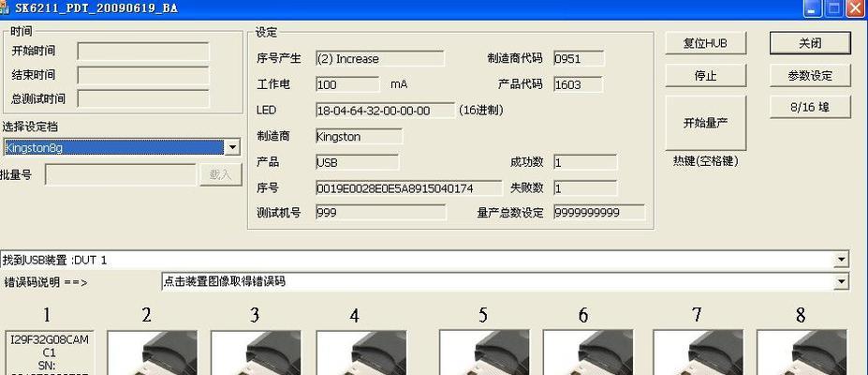Expand the 找到USB装置 :DUT 1 dropdown

pyautogui.click(x=842, y=260)
